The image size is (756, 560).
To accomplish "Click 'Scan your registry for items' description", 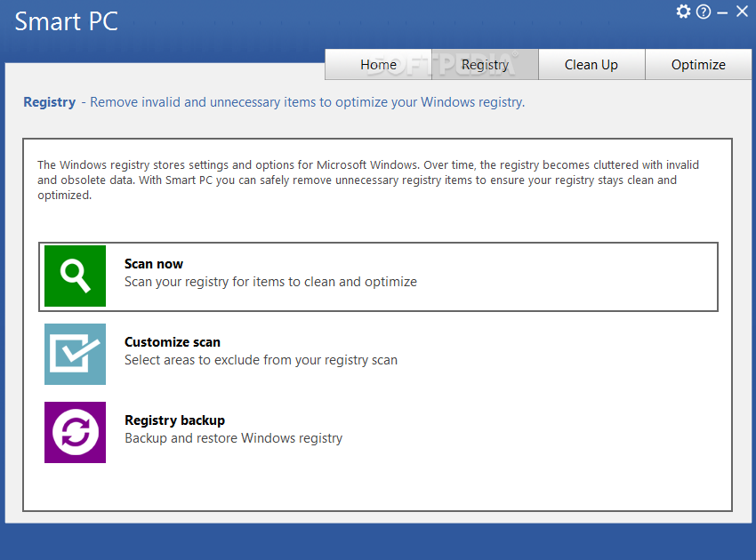I will pos(270,282).
